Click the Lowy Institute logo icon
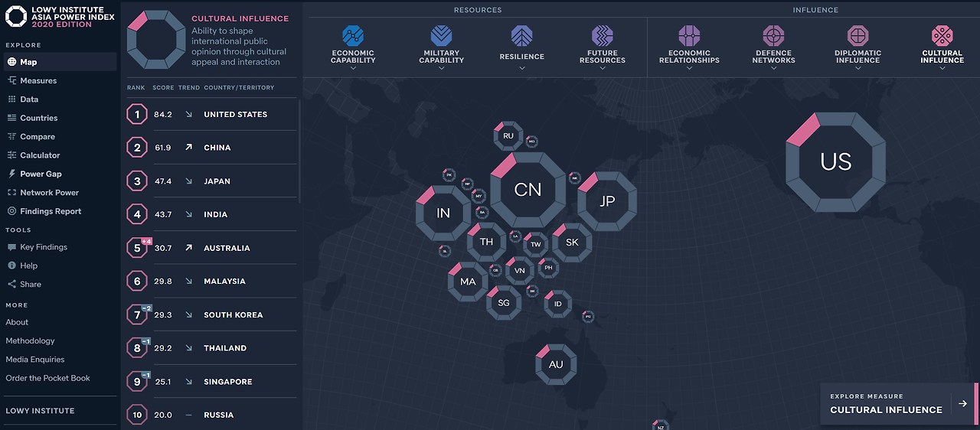 click(x=15, y=17)
